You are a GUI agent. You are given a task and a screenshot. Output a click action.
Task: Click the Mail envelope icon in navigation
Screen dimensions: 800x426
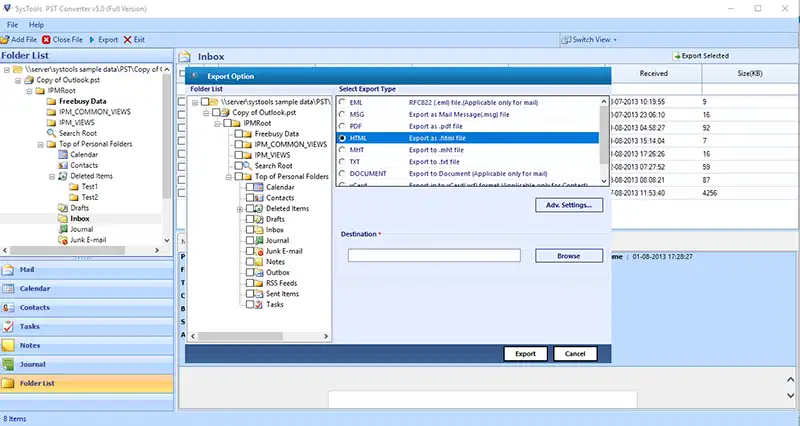pyautogui.click(x=8, y=269)
